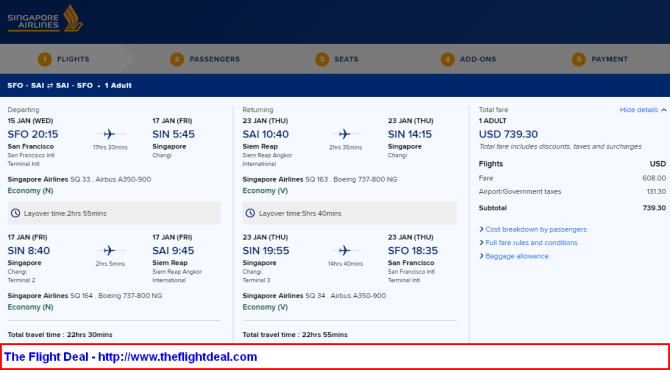Click SQ 34 Airbus A350-900 flight info
670x370 pixels.
pos(314,296)
